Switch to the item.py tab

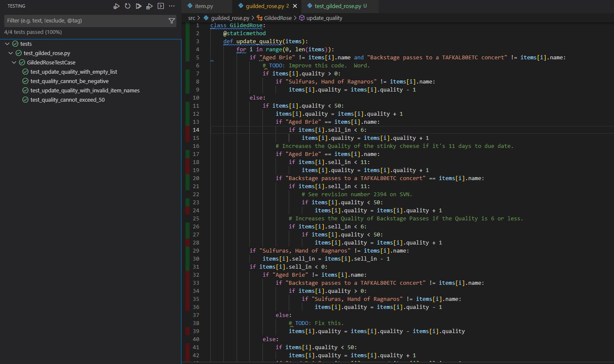(207, 6)
